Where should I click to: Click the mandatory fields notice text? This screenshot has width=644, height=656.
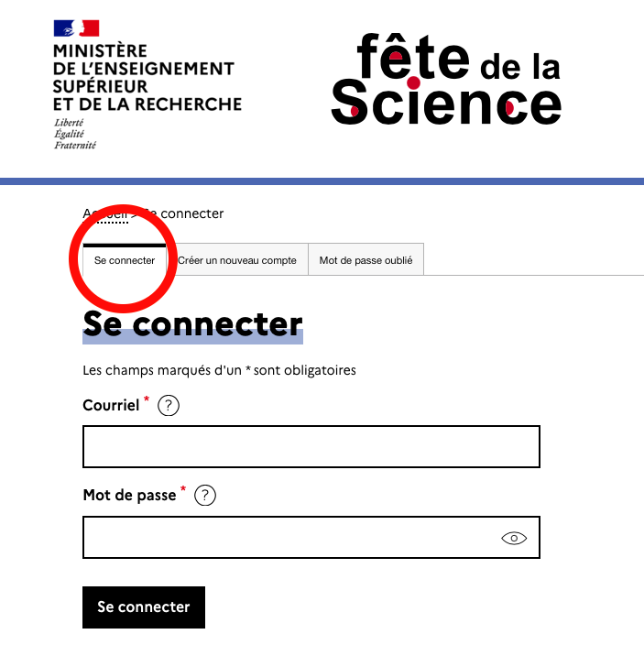[x=219, y=371]
